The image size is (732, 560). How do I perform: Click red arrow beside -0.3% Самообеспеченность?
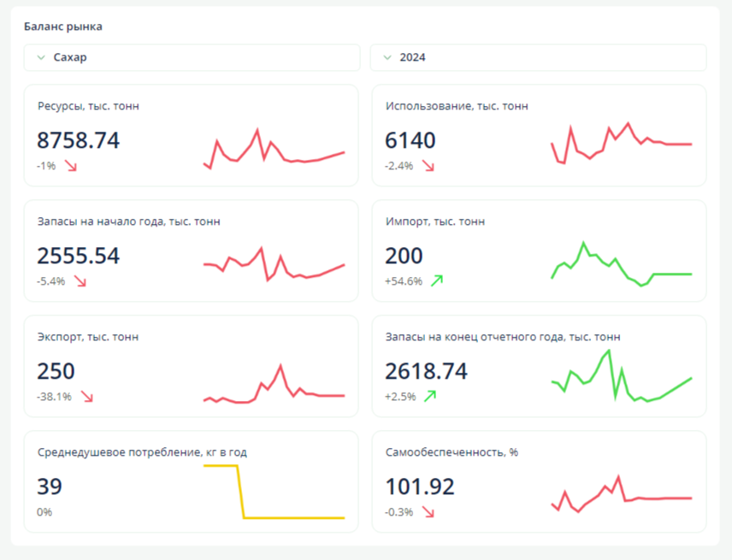428,512
